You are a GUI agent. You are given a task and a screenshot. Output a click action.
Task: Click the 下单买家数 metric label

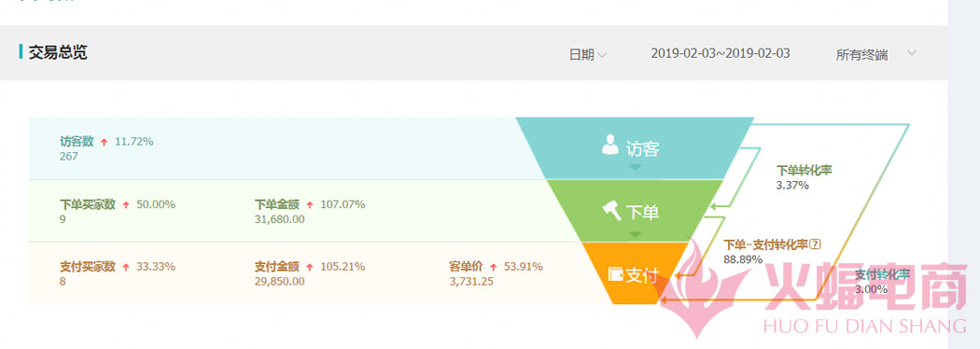88,204
